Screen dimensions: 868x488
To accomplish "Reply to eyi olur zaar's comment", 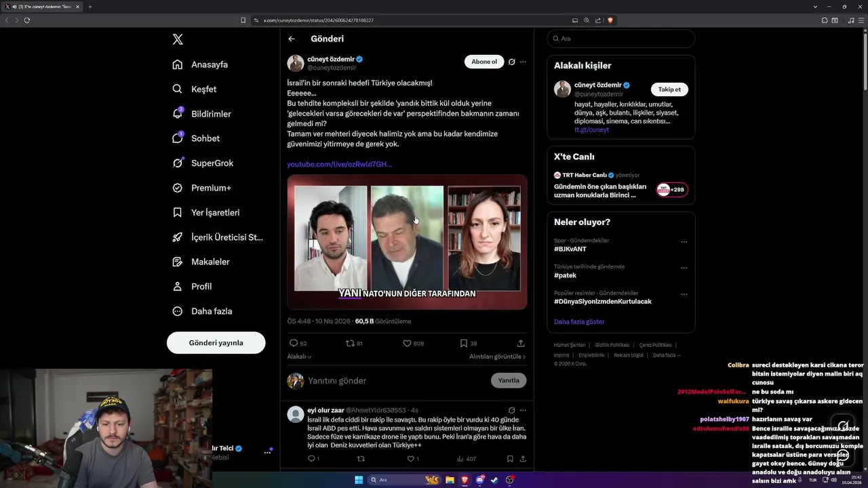I will (x=312, y=459).
